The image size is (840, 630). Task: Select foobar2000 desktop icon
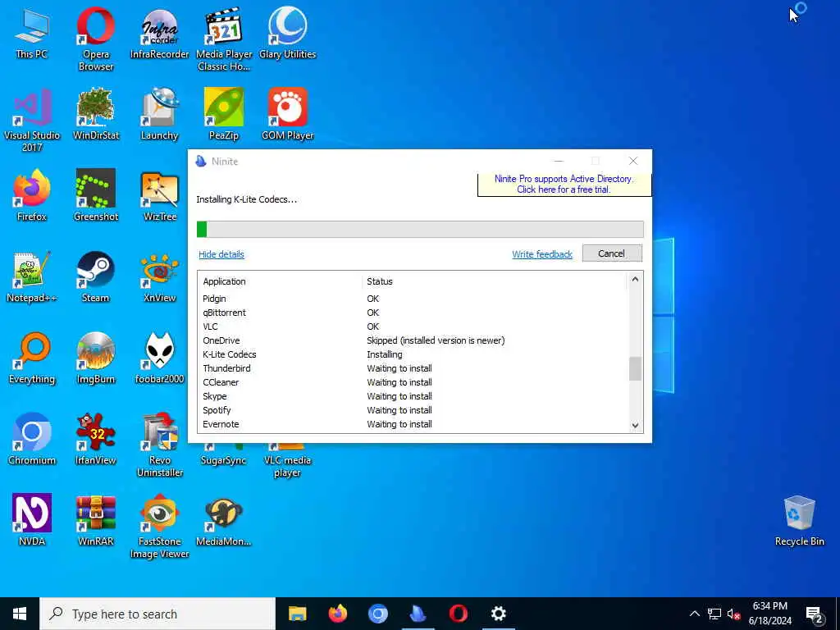(x=160, y=358)
